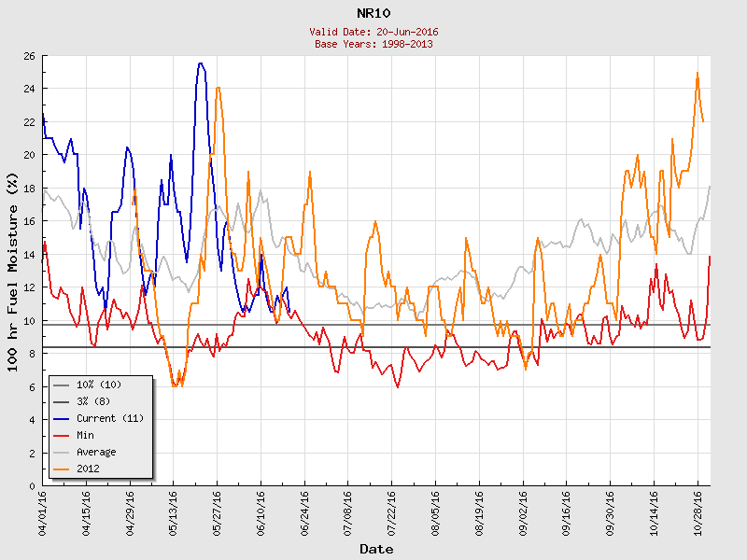Select the 10/28/16 date tick label
Image resolution: width=747 pixels, height=560 pixels.
[698, 510]
